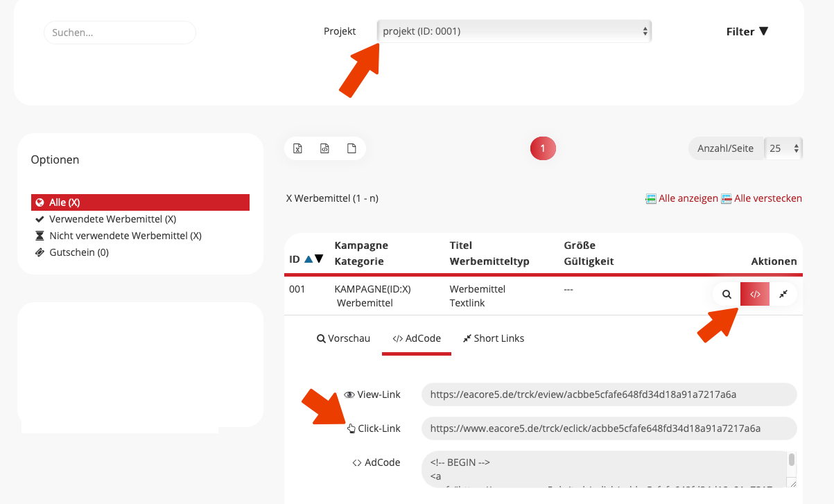The height and width of the screenshot is (504, 834).
Task: Switch to the Vorschau tab
Action: click(343, 338)
